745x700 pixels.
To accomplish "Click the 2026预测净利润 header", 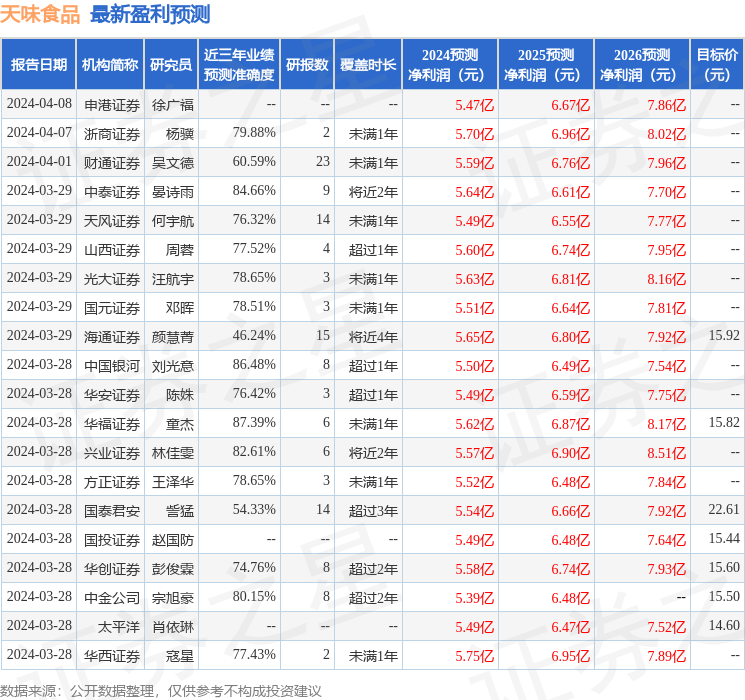I will click(642, 65).
